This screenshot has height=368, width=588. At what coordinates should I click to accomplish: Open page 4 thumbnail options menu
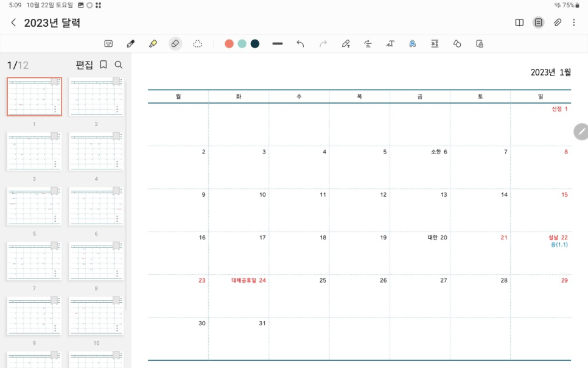coord(117,164)
